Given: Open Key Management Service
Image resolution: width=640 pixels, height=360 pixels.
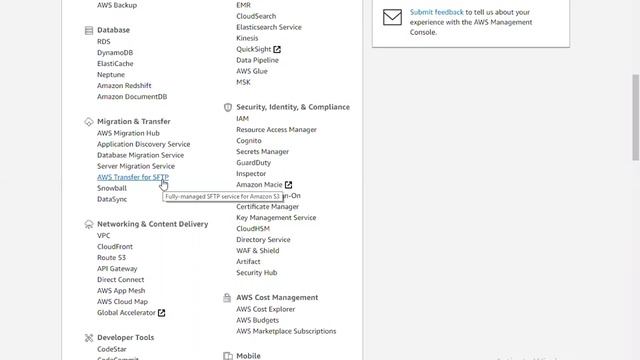Looking at the screenshot, I should [x=276, y=218].
